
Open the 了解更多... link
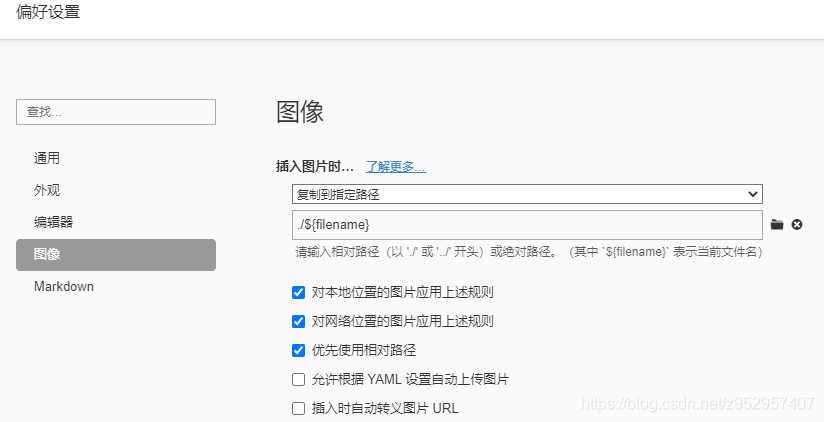[x=396, y=167]
